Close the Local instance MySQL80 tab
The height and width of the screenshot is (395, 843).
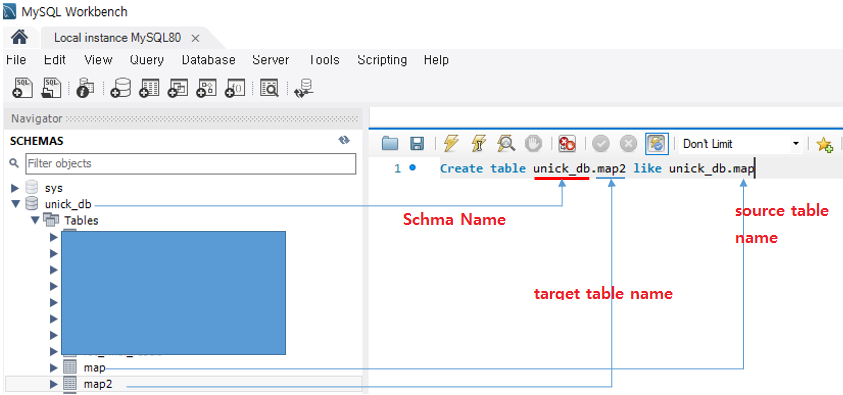tap(196, 38)
